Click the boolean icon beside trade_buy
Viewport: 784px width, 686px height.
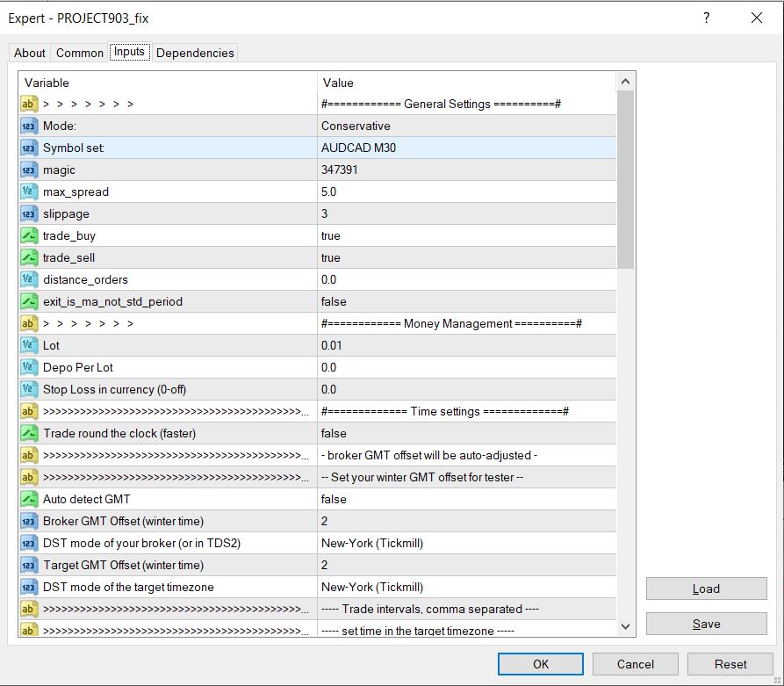tap(30, 235)
